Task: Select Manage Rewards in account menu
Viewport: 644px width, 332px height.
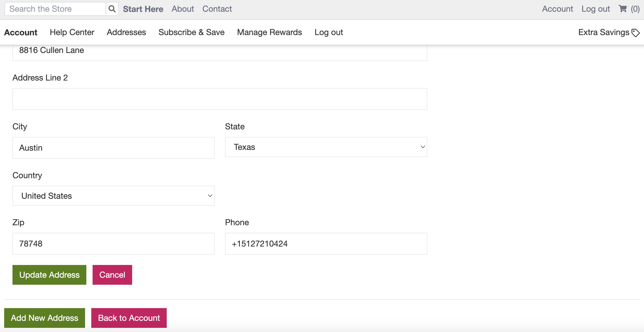Action: [269, 32]
